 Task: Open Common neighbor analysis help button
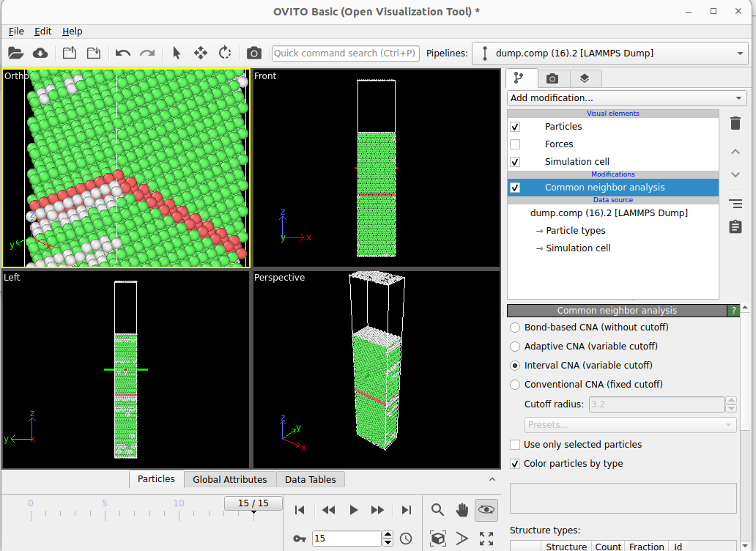click(x=733, y=311)
